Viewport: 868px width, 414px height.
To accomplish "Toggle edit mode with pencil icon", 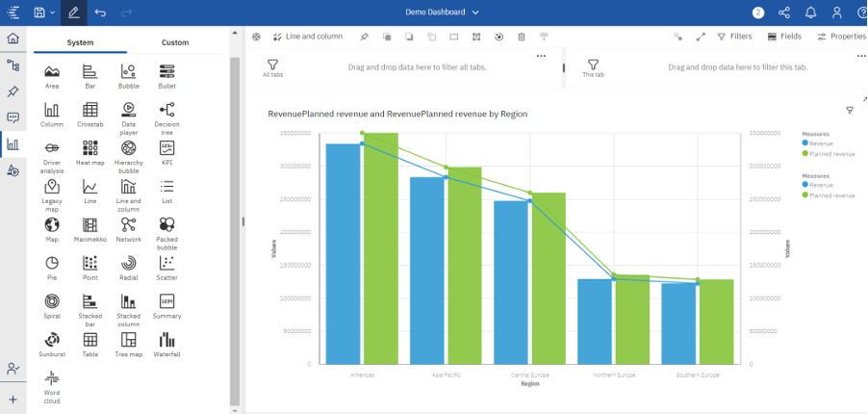I will (74, 13).
